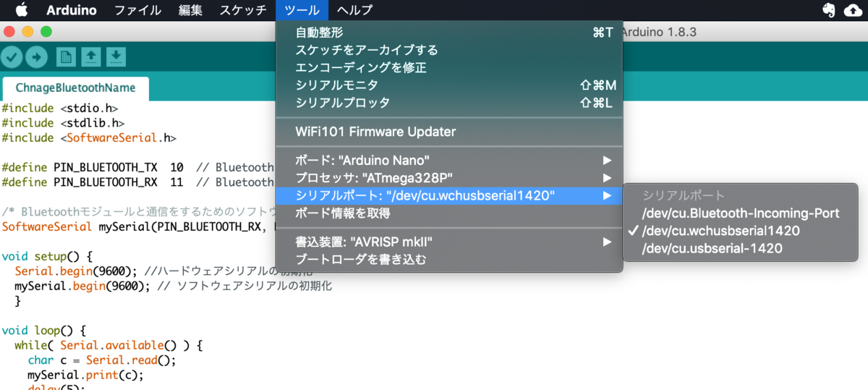Screen dimensions: 868x390
Task: Click the mySerial.begin(9600) line
Action: click(x=173, y=286)
